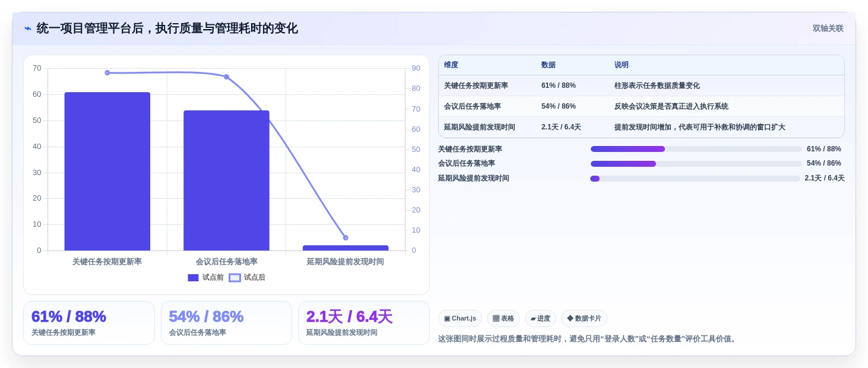This screenshot has width=868, height=368.
Task: Select the 会议后任务落地率 bar in chart
Action: click(x=226, y=180)
